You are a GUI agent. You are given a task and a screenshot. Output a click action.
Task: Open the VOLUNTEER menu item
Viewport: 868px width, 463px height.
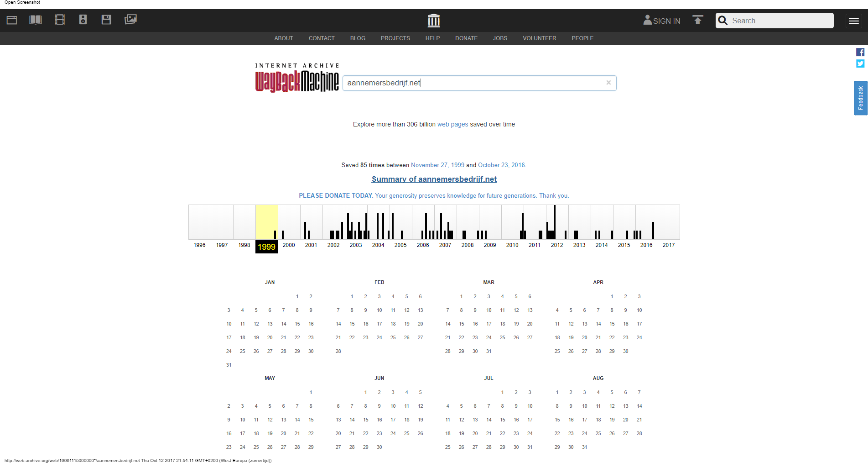540,38
